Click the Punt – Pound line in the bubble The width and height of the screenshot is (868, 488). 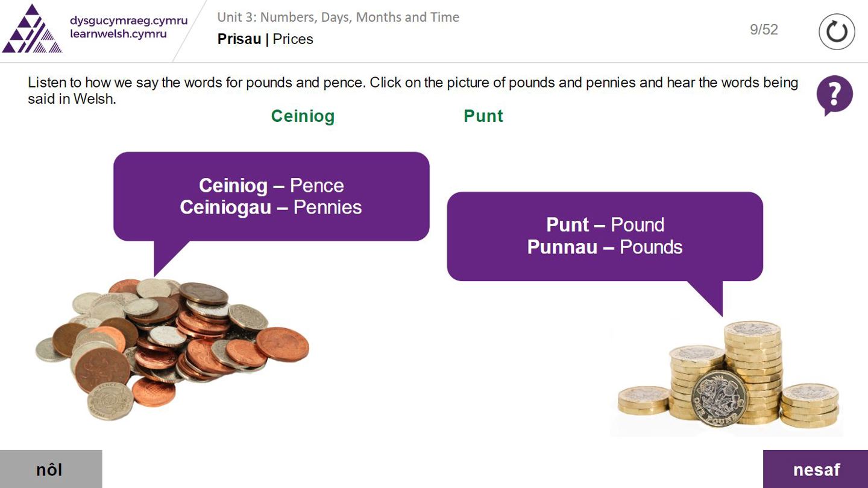click(x=605, y=224)
